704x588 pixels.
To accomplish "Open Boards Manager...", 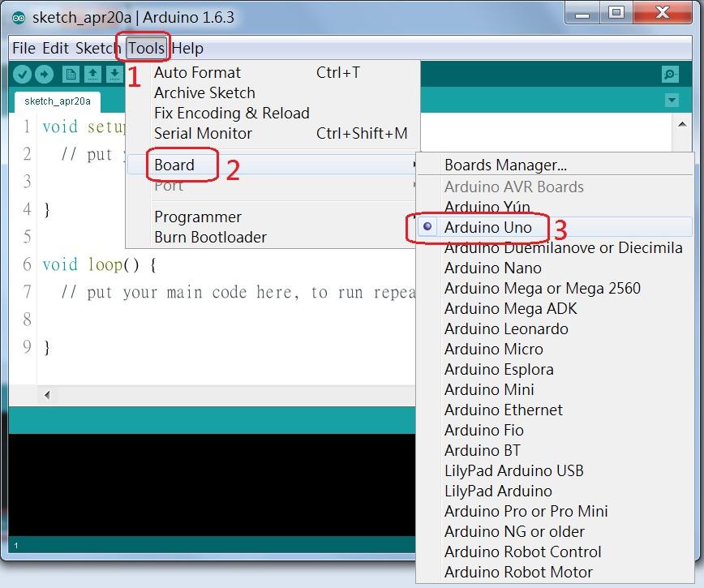I will pyautogui.click(x=556, y=165).
